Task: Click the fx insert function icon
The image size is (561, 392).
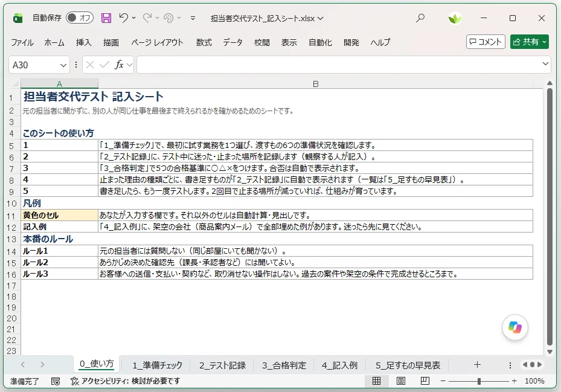Action: (119, 65)
